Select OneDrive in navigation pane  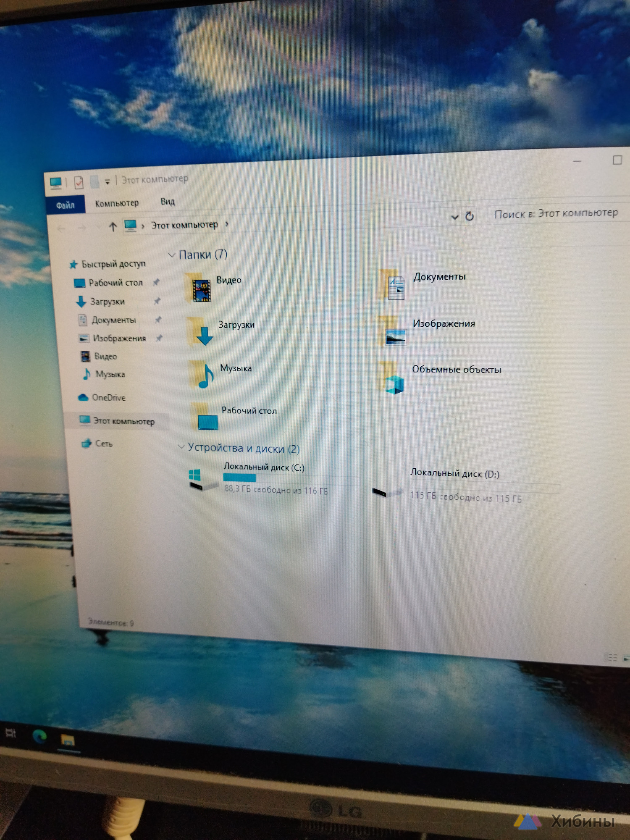[109, 397]
